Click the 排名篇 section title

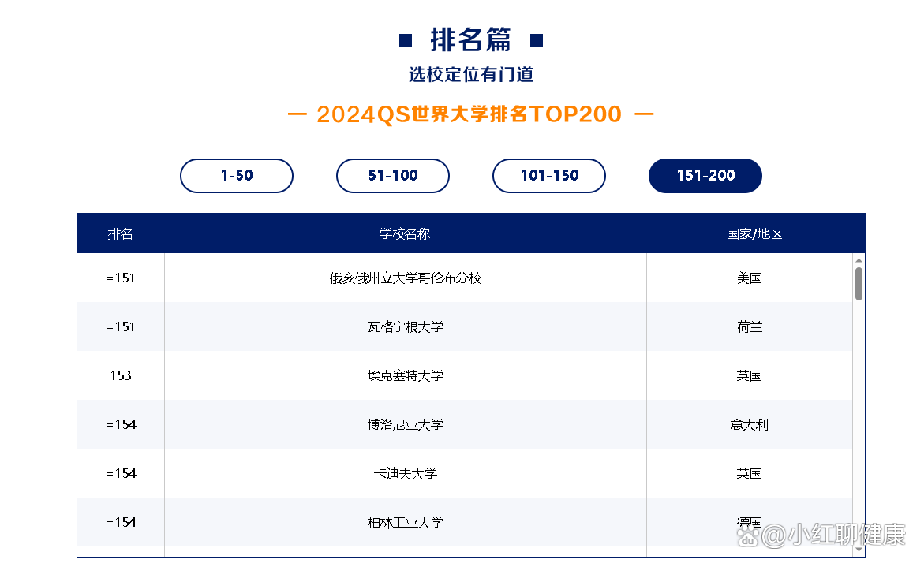(470, 40)
